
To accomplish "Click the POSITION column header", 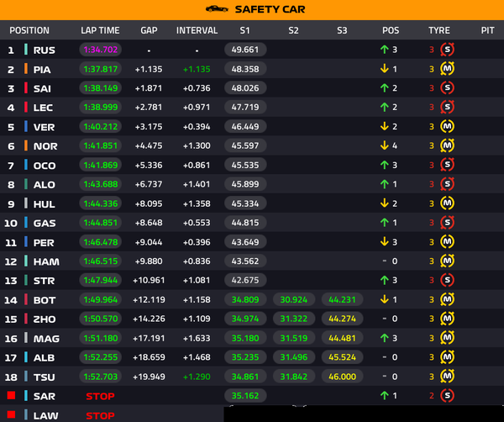I will point(29,30).
